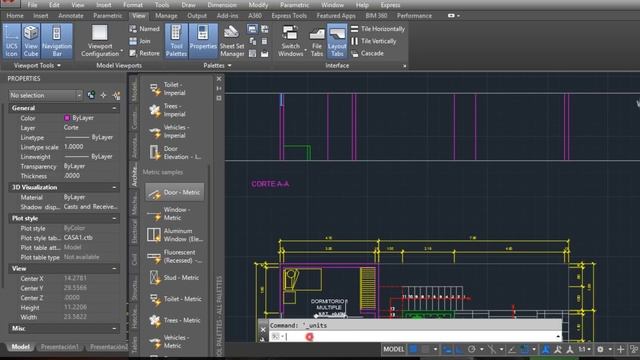
Task: Toggle File Tabs display
Action: point(317,41)
